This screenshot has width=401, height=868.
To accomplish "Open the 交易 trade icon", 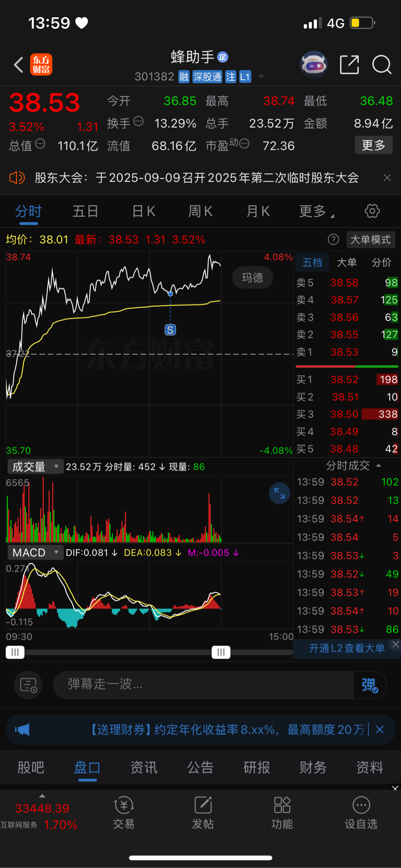I will pyautogui.click(x=124, y=813).
